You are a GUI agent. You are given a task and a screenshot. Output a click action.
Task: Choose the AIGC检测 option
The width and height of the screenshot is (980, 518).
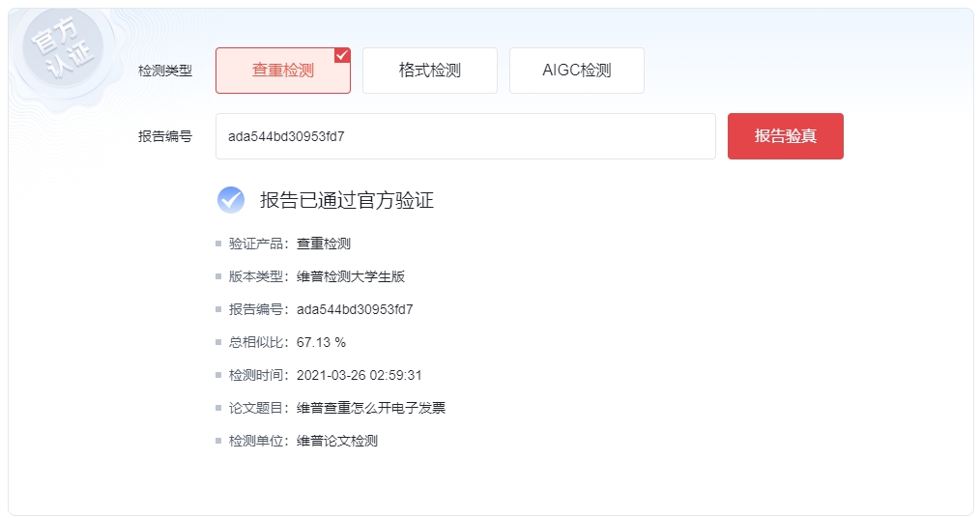tap(577, 71)
